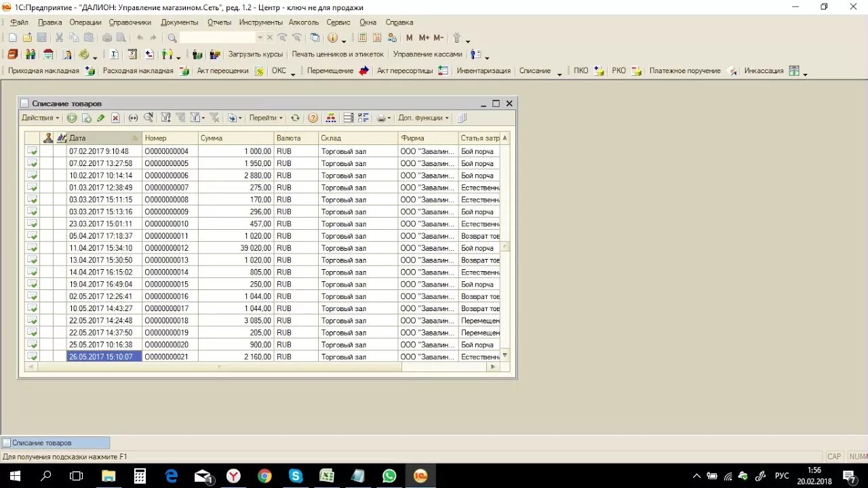Switch to the Списание товаров tab in window bar
The height and width of the screenshot is (488, 868).
click(56, 443)
